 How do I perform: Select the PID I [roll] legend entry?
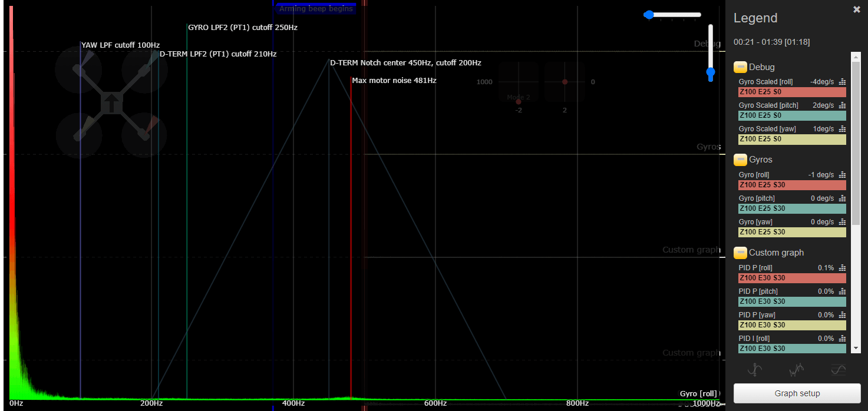(x=755, y=339)
